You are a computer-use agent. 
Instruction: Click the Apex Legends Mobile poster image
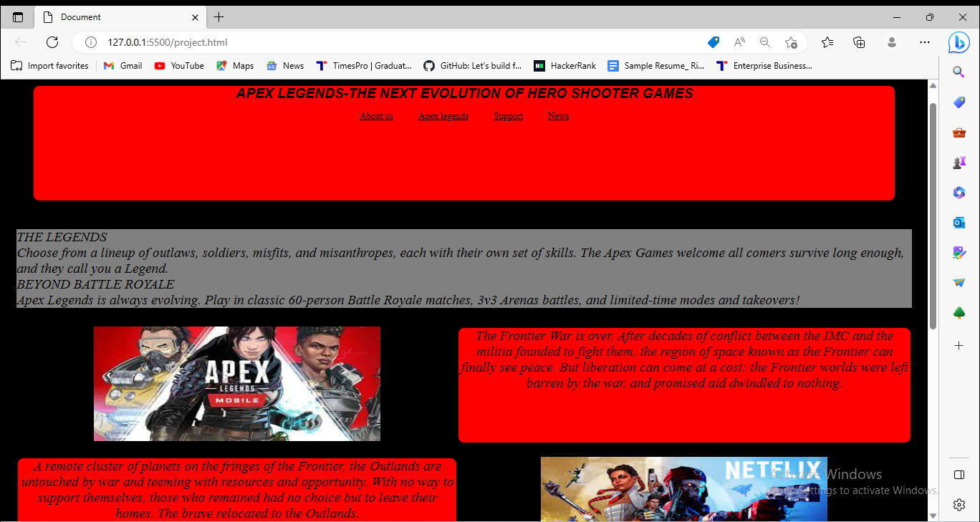(236, 383)
